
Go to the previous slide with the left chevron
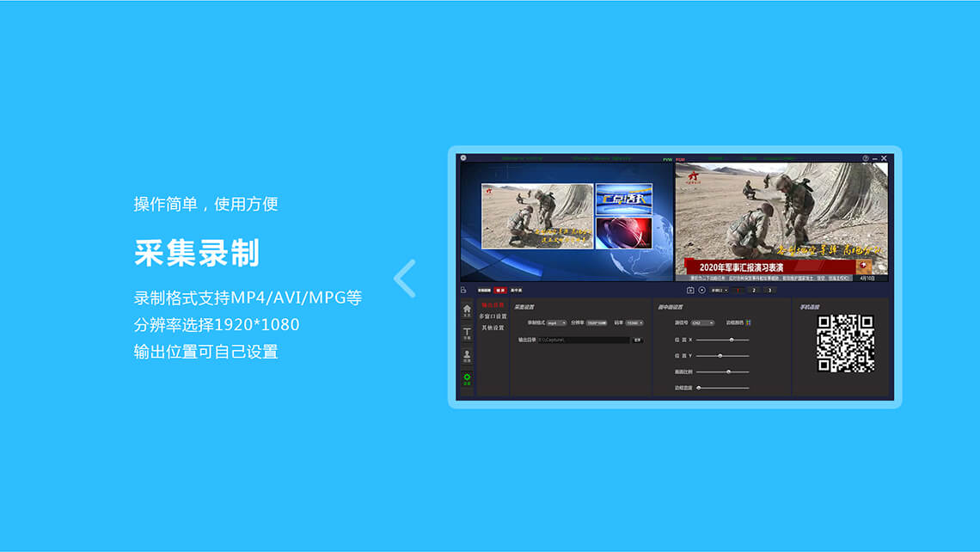tap(405, 279)
